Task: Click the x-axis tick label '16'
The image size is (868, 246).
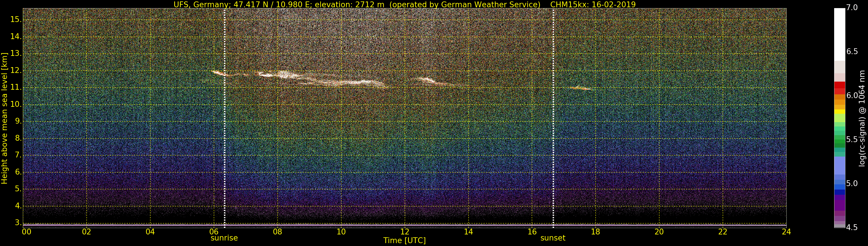Action: click(532, 232)
